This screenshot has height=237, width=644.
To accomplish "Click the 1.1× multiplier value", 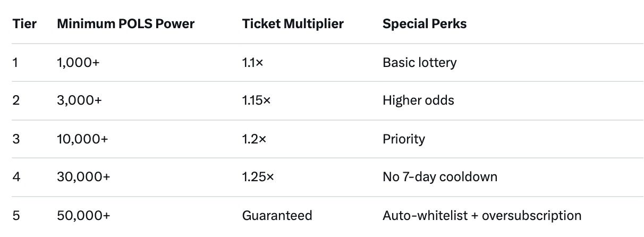I will [x=253, y=62].
